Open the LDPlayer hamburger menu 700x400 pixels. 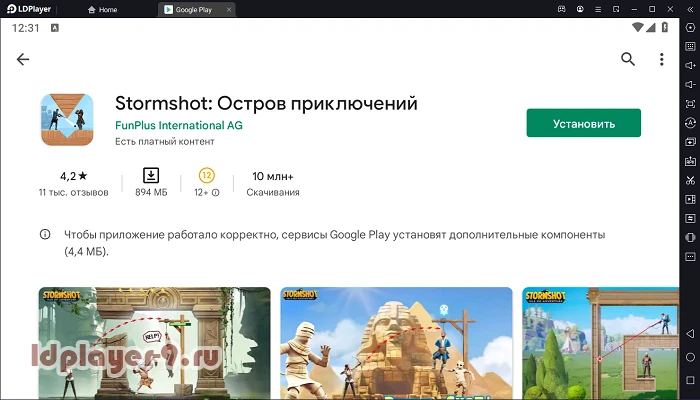tap(598, 9)
